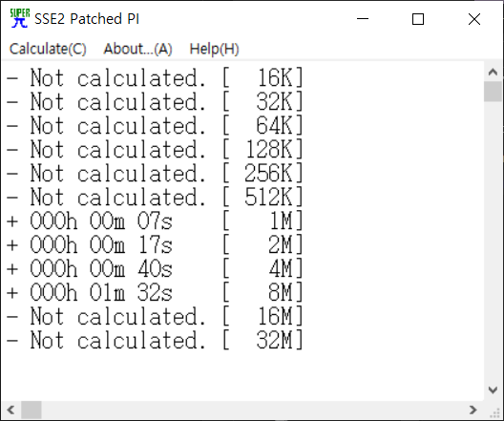
Task: Minimize the SSE2 Patched PI window
Action: (363, 19)
